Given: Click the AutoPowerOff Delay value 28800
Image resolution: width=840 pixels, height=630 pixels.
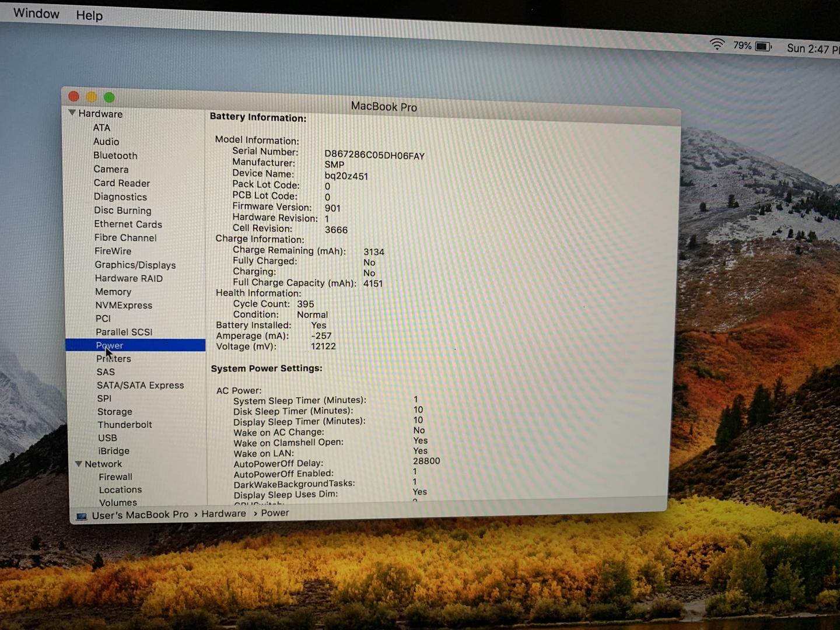Looking at the screenshot, I should pos(426,461).
